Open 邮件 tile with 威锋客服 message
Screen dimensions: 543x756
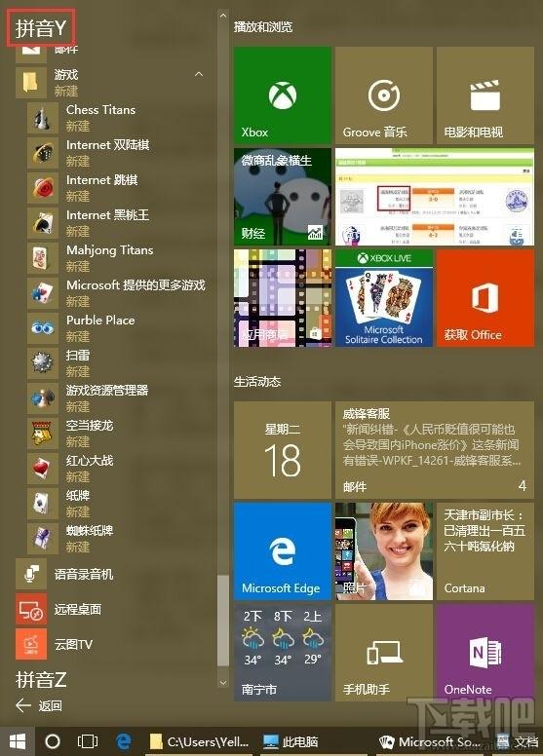click(435, 450)
